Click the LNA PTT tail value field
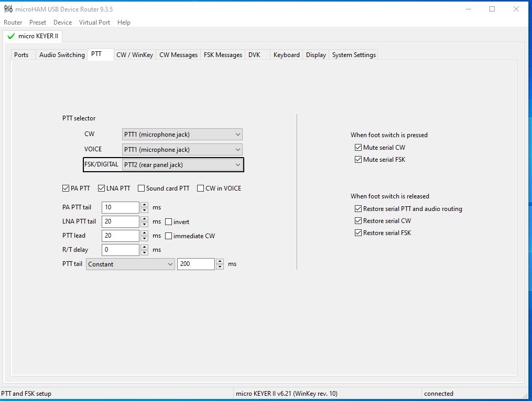Image resolution: width=532 pixels, height=401 pixels. (x=121, y=221)
